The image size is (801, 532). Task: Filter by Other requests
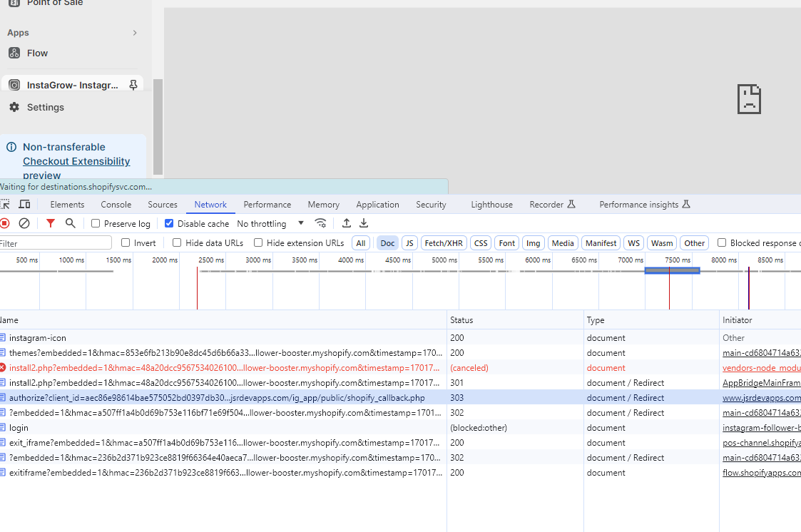click(x=694, y=243)
